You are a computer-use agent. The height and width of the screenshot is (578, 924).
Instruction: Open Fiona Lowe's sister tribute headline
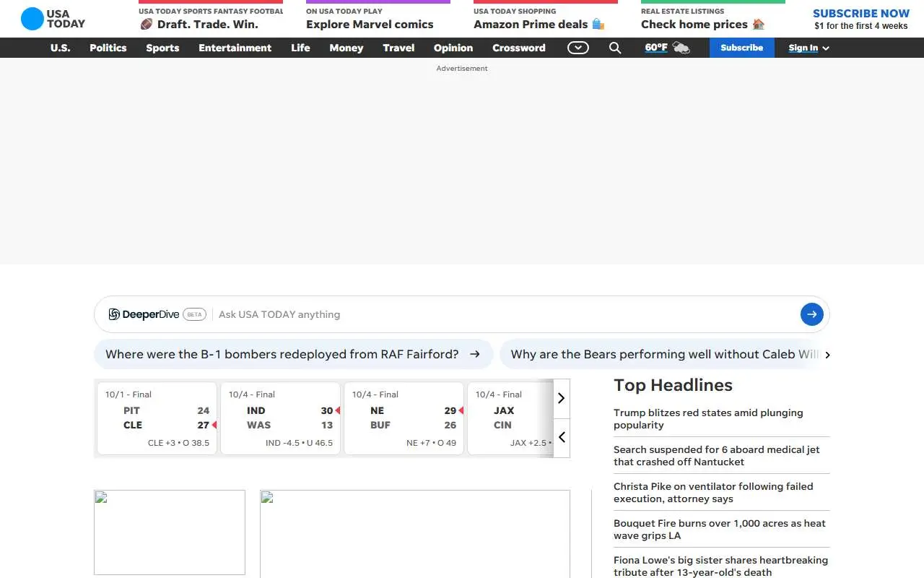tap(721, 566)
